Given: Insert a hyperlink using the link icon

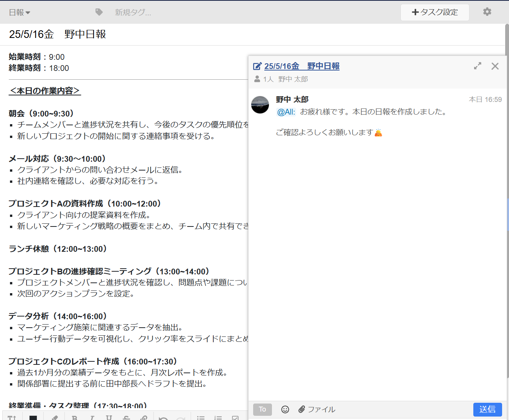Looking at the screenshot, I should [x=144, y=418].
